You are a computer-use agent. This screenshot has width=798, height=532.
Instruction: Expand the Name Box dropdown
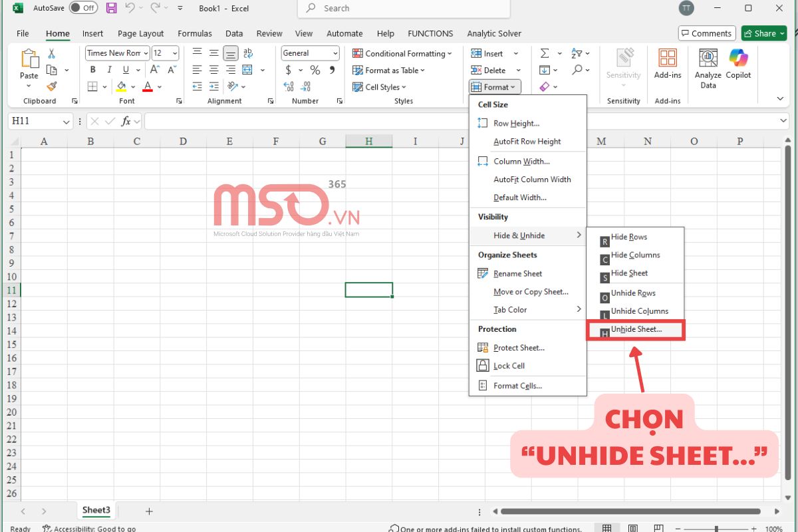click(x=66, y=122)
